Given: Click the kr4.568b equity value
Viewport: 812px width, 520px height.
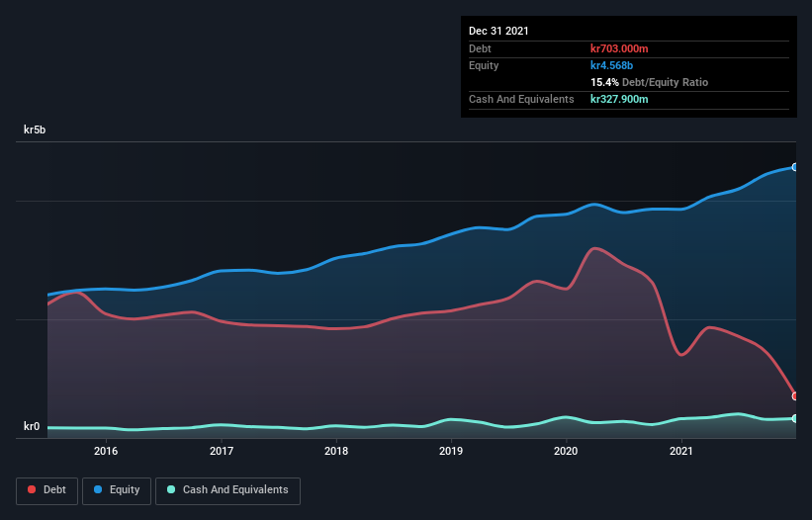Looking at the screenshot, I should pos(611,65).
